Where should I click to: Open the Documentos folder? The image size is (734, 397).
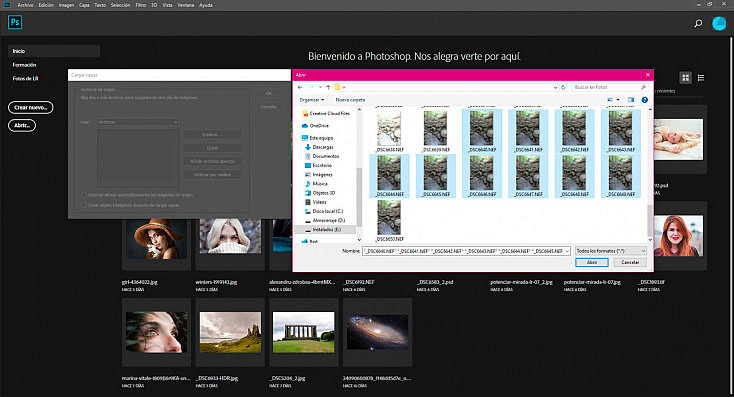pyautogui.click(x=322, y=156)
